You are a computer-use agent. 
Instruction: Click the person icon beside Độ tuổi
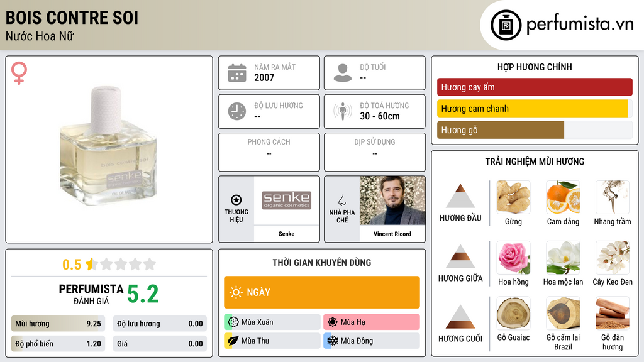(343, 73)
